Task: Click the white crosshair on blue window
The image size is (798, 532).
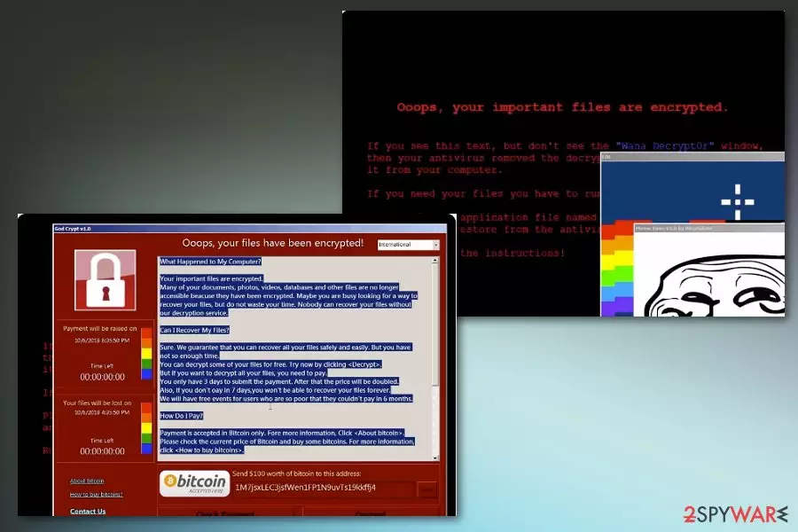Action: (737, 202)
